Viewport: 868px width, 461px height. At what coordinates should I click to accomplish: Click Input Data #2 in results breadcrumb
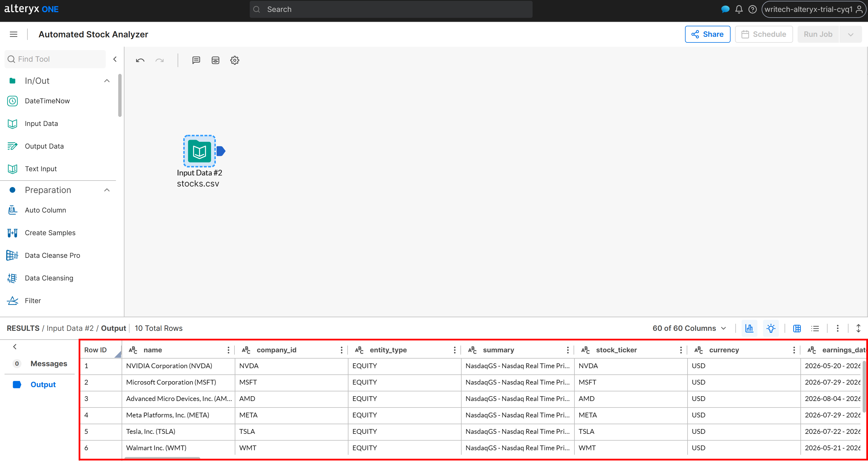(70, 328)
